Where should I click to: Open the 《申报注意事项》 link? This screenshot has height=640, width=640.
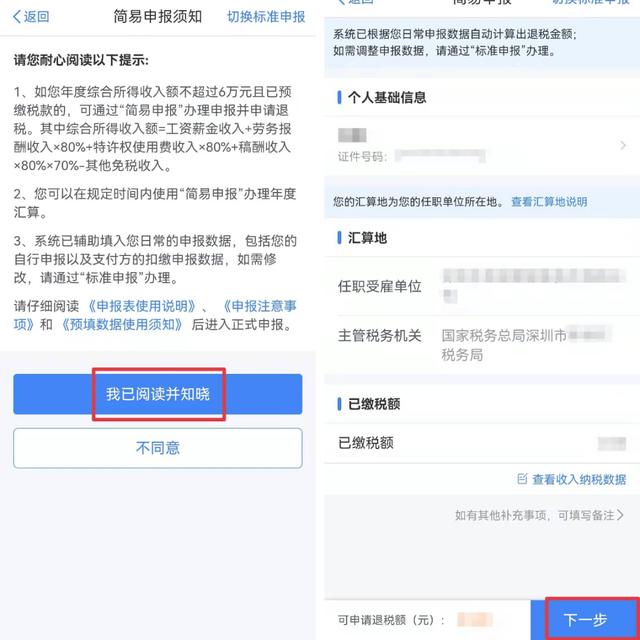pyautogui.click(x=155, y=315)
